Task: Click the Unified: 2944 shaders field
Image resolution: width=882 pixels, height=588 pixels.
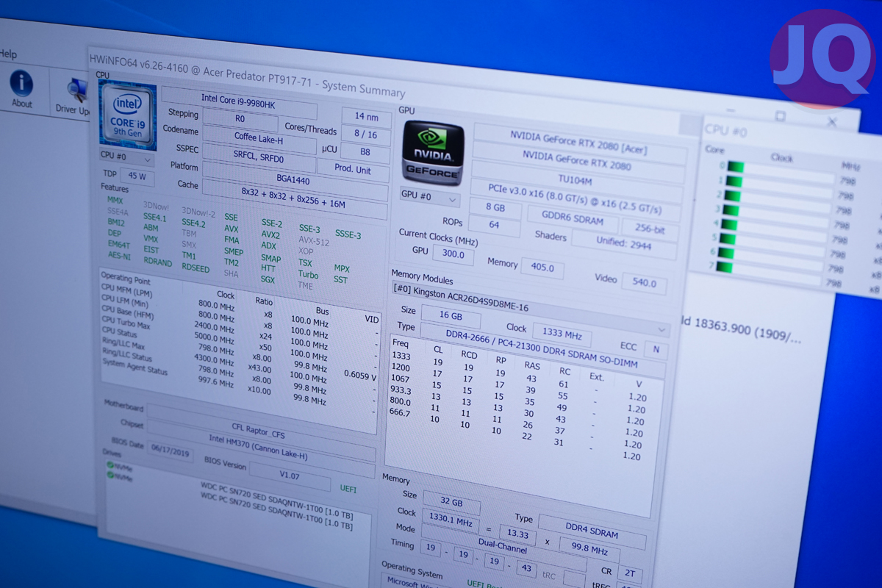Action: pyautogui.click(x=625, y=245)
